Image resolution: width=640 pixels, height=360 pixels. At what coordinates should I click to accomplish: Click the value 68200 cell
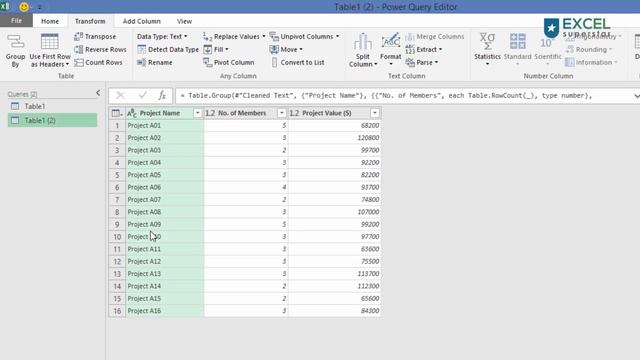click(335, 126)
